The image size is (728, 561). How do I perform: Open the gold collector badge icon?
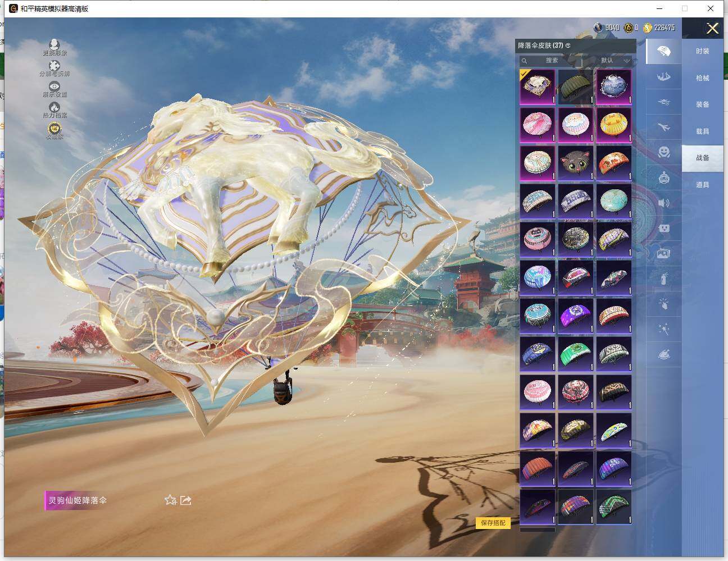click(54, 129)
